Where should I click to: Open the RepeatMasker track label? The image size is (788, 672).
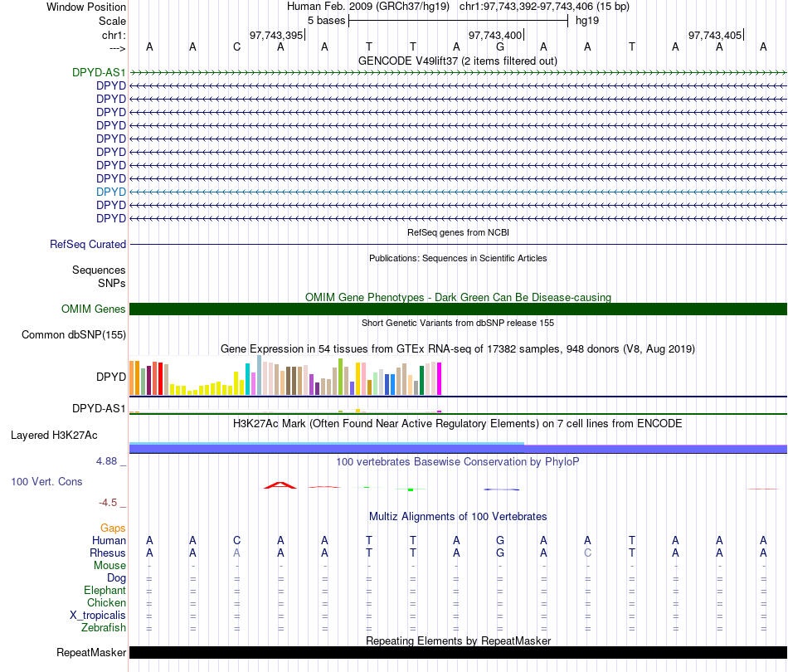(x=91, y=652)
